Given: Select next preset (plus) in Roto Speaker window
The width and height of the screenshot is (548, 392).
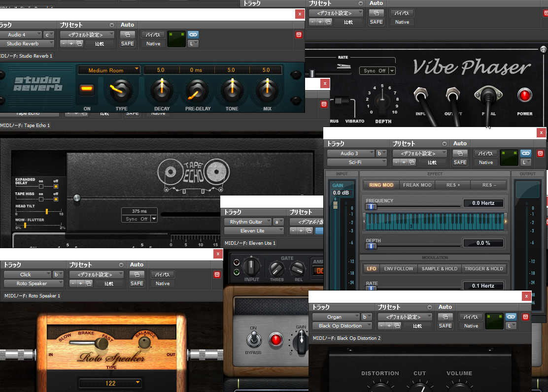Looking at the screenshot, I should [x=81, y=283].
